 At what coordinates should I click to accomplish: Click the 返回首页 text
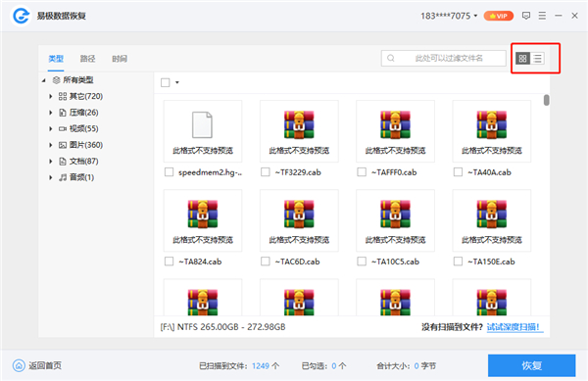(x=45, y=365)
